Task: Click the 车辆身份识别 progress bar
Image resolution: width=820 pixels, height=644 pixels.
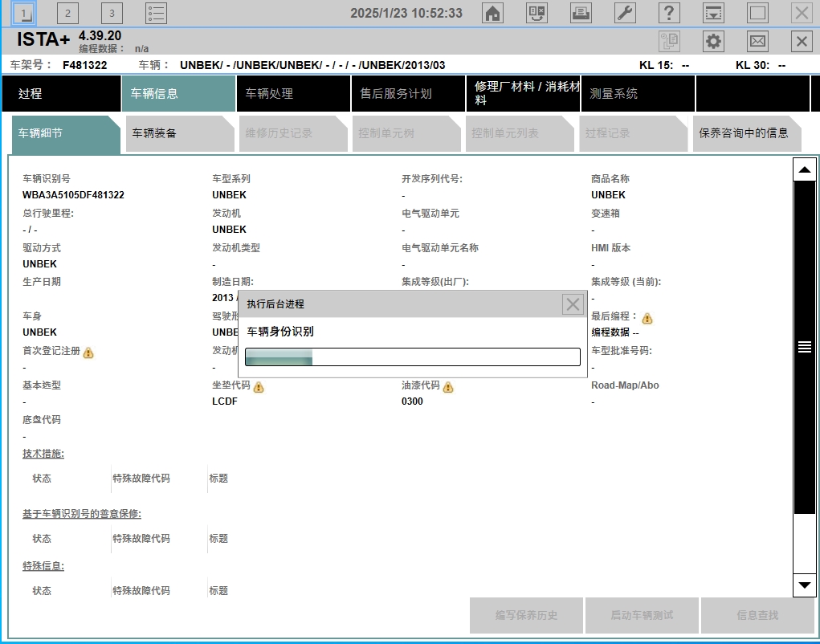Action: point(412,357)
